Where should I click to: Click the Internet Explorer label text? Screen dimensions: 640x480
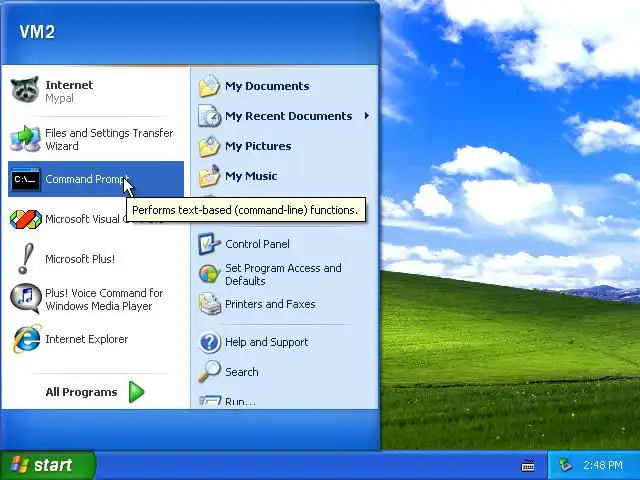click(x=87, y=339)
